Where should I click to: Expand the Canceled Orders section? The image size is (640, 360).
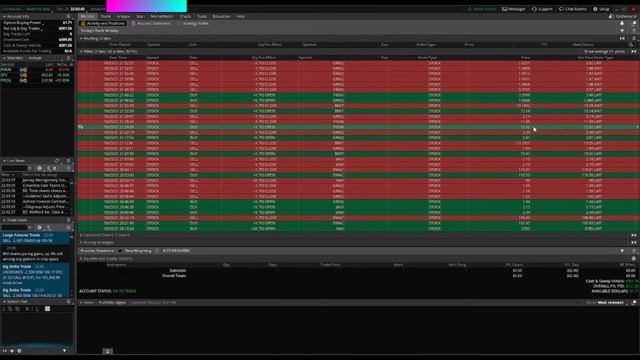(x=81, y=235)
